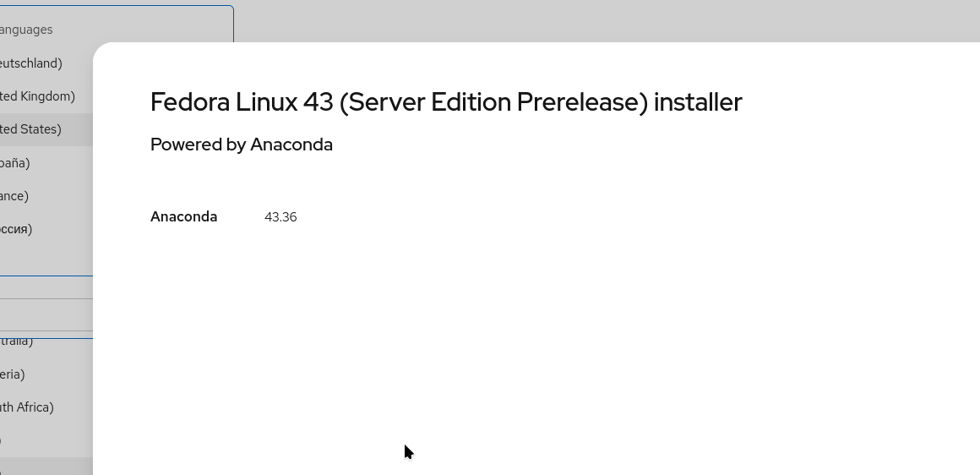Select the Deutschland language entry
The height and width of the screenshot is (475, 980).
tap(32, 63)
